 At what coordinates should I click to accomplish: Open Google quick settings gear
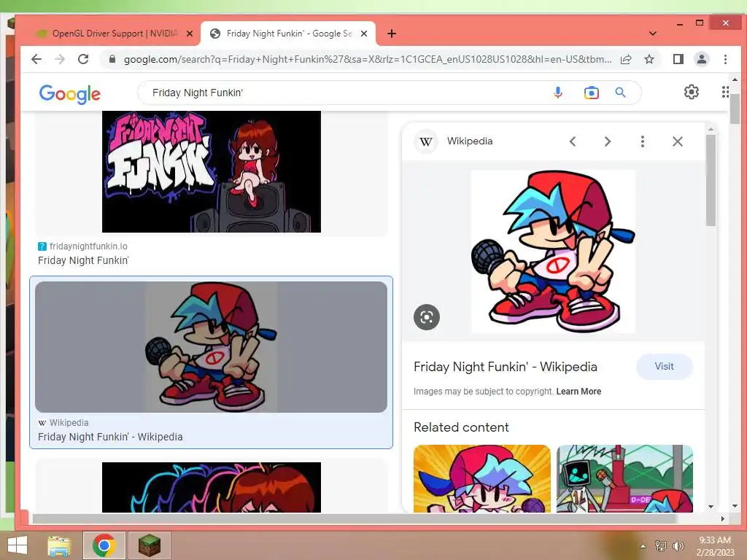692,92
